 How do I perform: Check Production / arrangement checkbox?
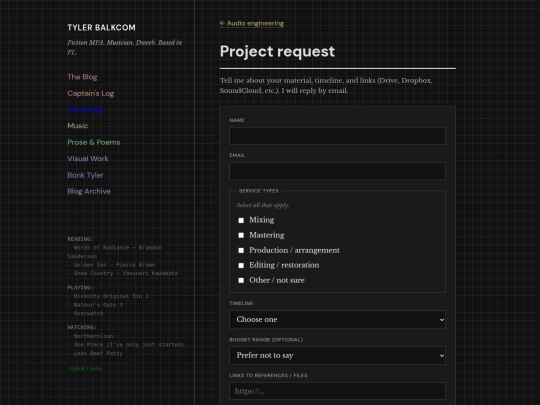point(241,250)
